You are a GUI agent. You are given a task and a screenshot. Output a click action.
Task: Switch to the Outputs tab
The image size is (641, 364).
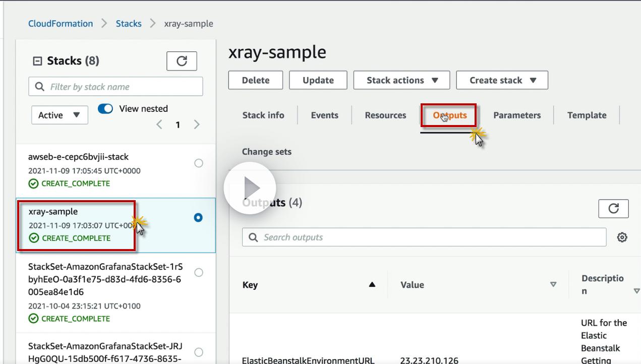450,115
